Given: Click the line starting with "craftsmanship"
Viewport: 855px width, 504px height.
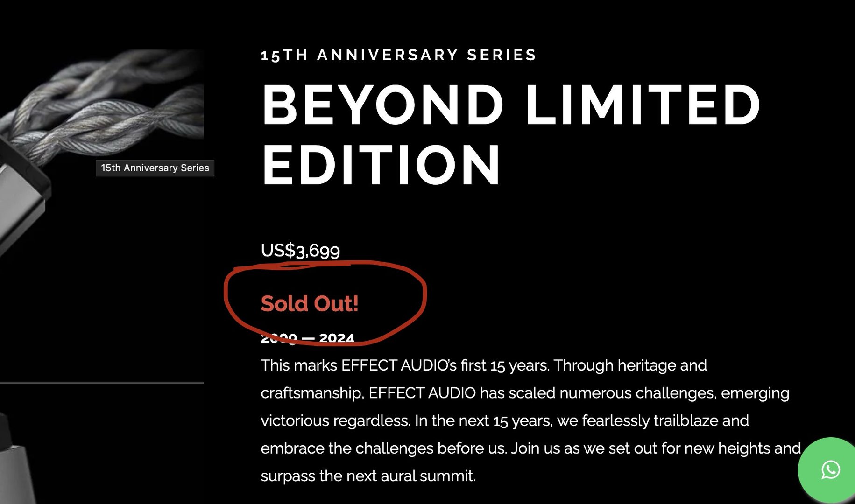Looking at the screenshot, I should [524, 393].
